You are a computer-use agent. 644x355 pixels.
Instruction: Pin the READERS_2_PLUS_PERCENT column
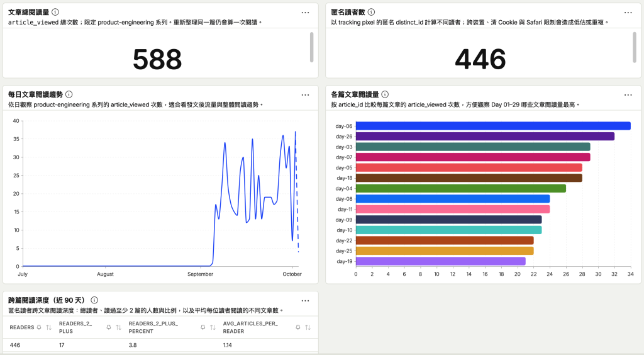coord(203,327)
